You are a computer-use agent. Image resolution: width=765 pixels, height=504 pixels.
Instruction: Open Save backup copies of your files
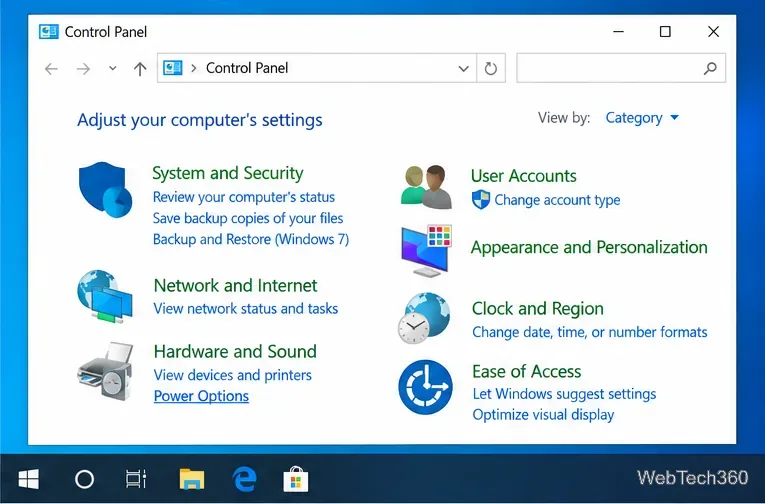(x=248, y=218)
